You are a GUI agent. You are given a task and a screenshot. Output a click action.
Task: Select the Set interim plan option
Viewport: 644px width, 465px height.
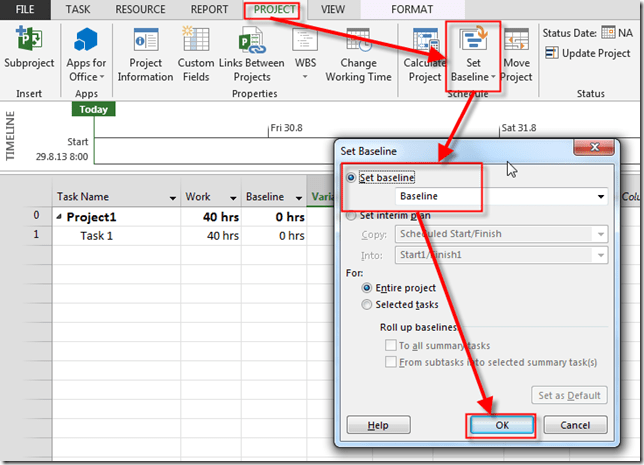point(351,214)
